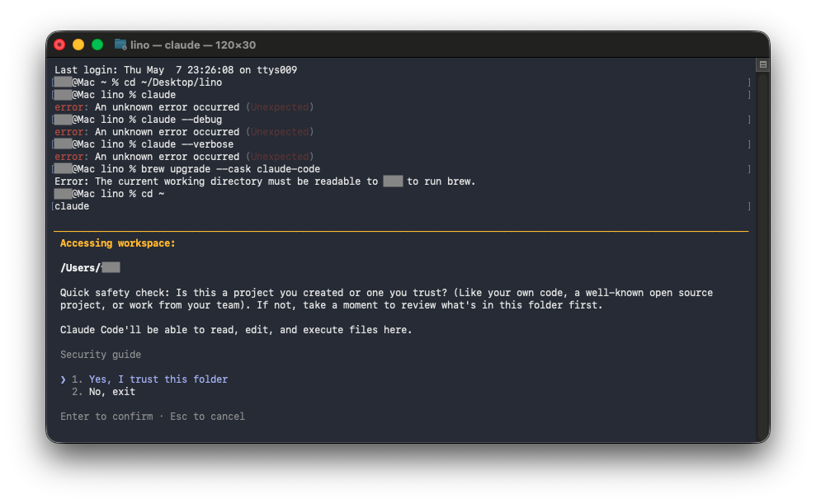Select option 2 'No, exit'

104,392
